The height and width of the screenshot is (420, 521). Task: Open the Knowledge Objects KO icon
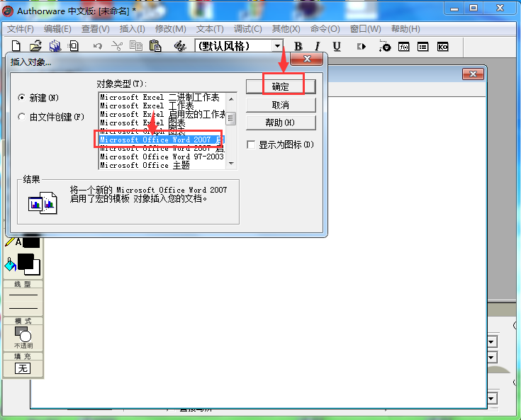(x=442, y=47)
